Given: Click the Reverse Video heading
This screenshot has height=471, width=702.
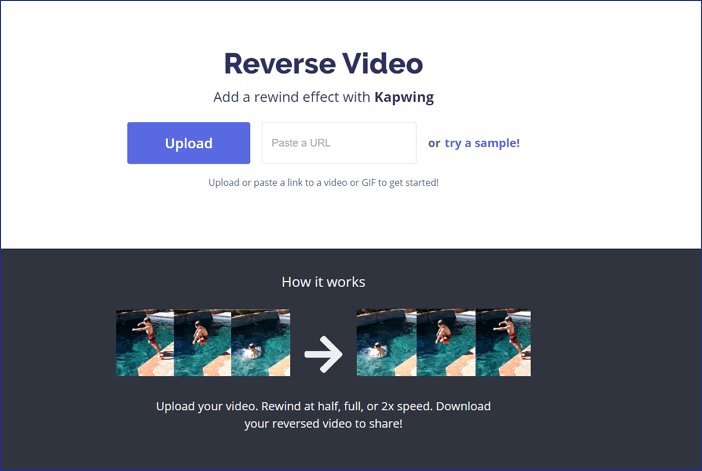Looking at the screenshot, I should click(x=323, y=63).
